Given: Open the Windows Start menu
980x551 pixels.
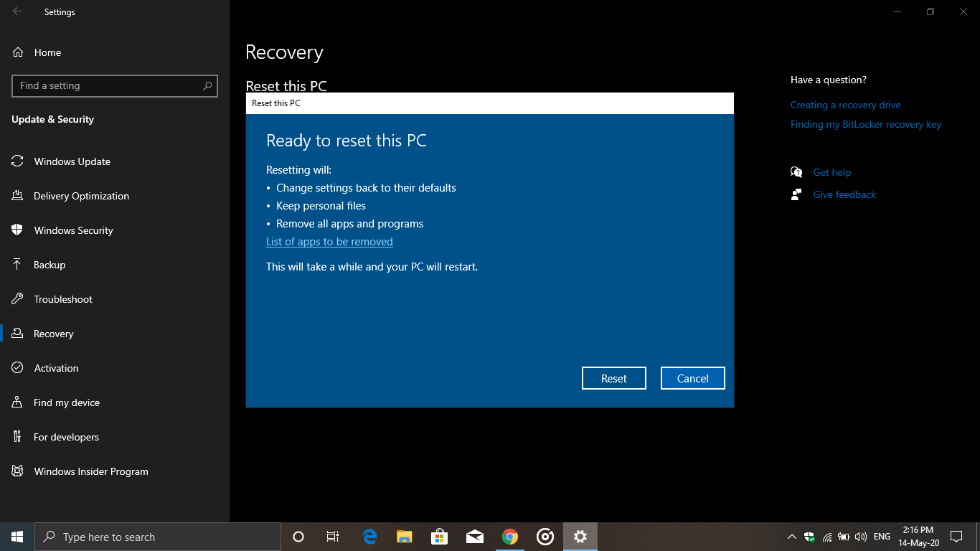Looking at the screenshot, I should tap(17, 537).
